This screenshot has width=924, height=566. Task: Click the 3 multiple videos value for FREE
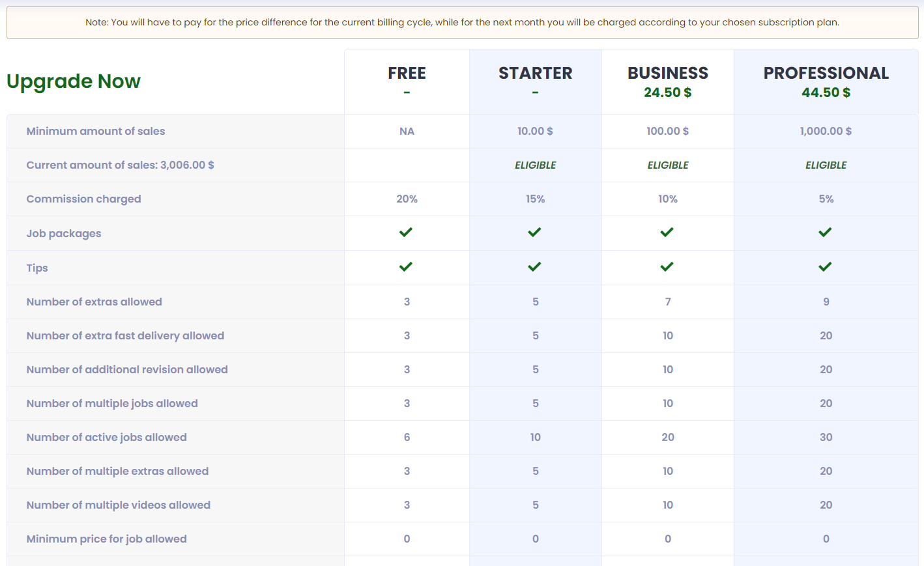(x=407, y=505)
